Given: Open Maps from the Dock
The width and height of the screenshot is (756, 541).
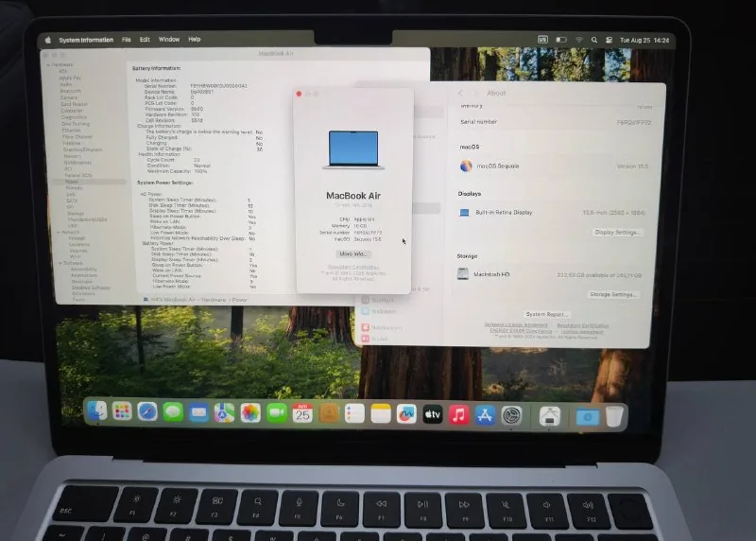Looking at the screenshot, I should pos(224,413).
